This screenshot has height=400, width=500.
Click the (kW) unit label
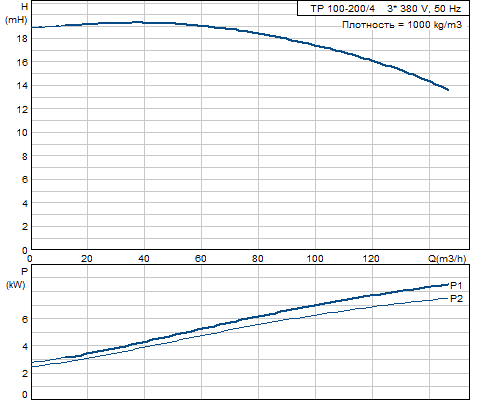[16, 285]
